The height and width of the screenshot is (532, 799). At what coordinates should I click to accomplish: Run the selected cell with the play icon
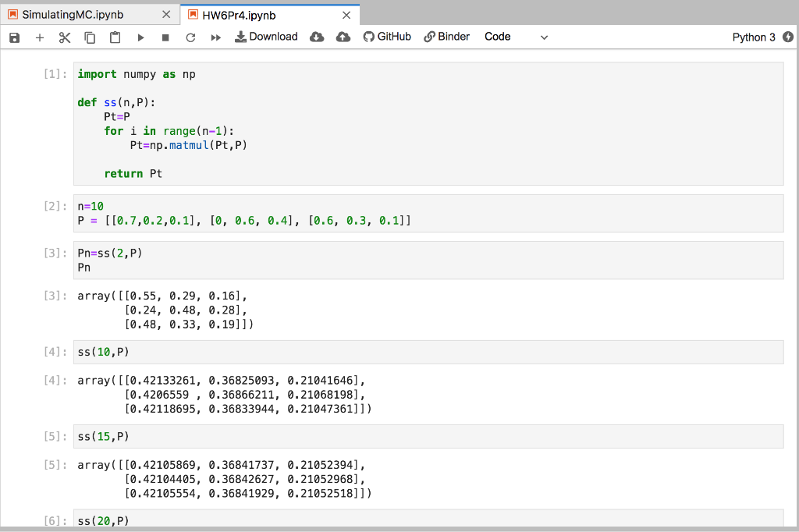[x=140, y=37]
